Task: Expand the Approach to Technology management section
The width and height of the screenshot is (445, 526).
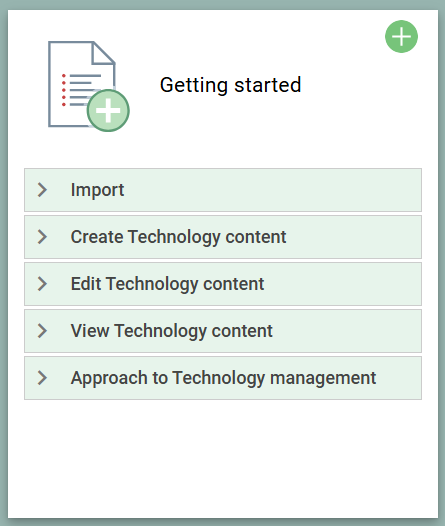Action: point(223,378)
